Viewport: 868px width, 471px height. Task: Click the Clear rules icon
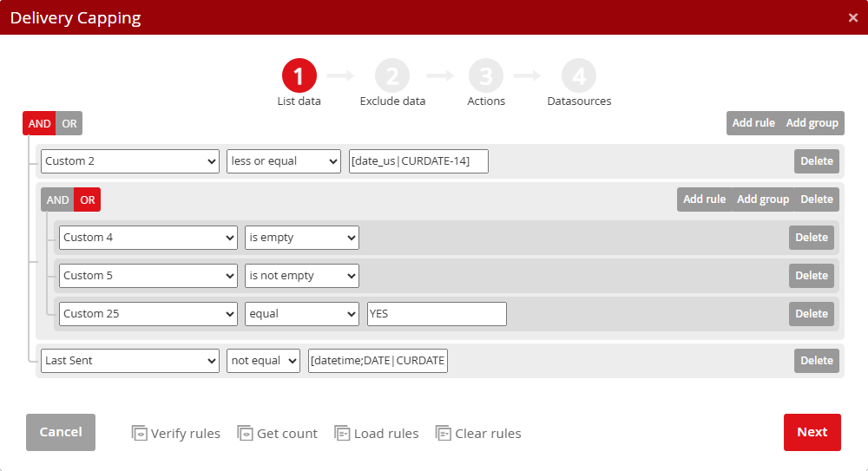click(444, 433)
